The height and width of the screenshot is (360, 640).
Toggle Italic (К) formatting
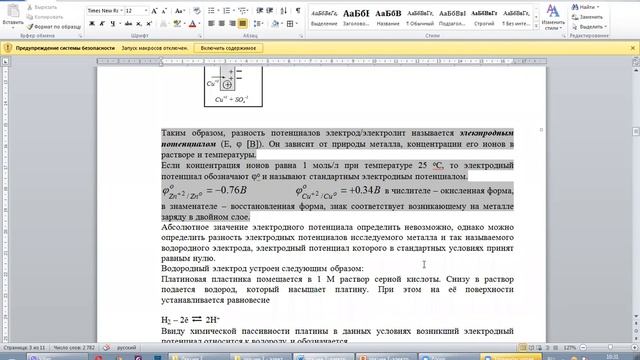[102, 24]
